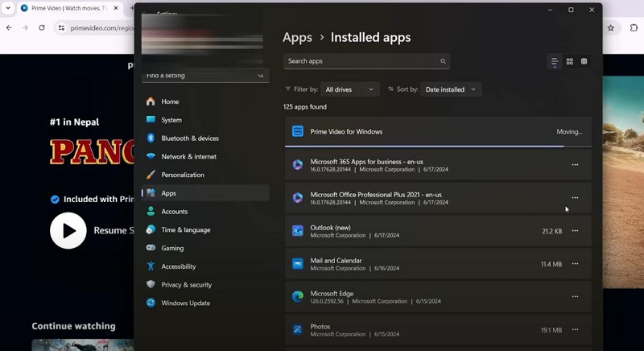
Task: Open System settings category
Action: coord(205,120)
